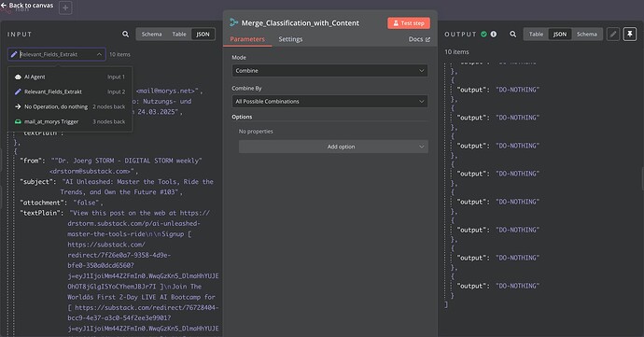Click the output "10 items" count label
This screenshot has height=337, width=644.
click(456, 51)
